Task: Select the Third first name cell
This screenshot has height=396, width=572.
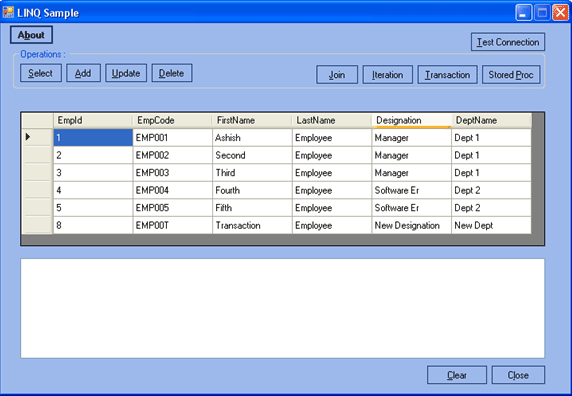Action: click(x=252, y=172)
